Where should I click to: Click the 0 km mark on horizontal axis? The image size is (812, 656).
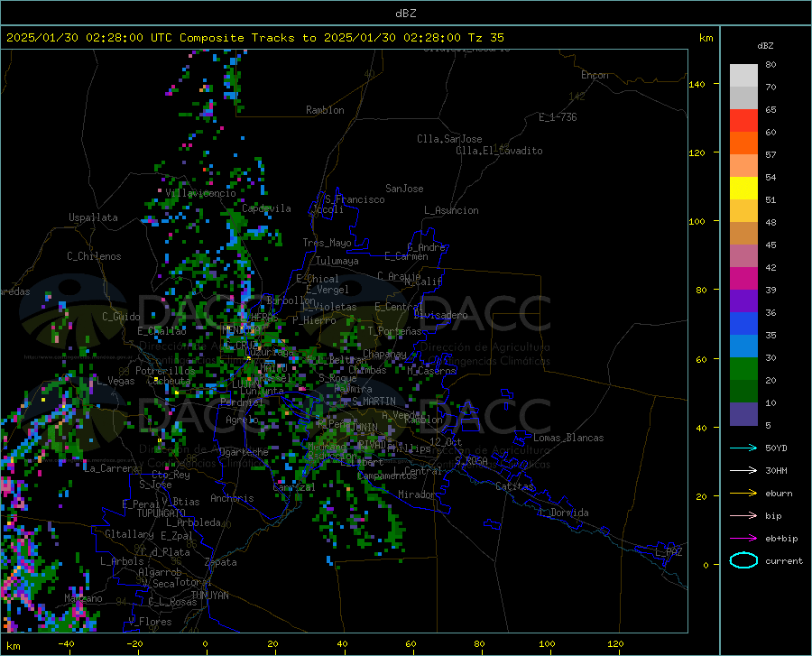click(206, 643)
